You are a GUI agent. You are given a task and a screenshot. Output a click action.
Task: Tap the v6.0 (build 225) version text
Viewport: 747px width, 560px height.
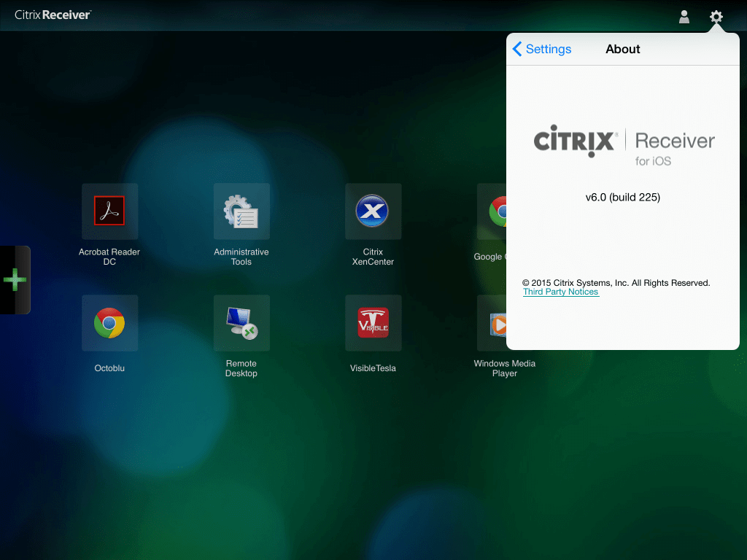coord(623,197)
